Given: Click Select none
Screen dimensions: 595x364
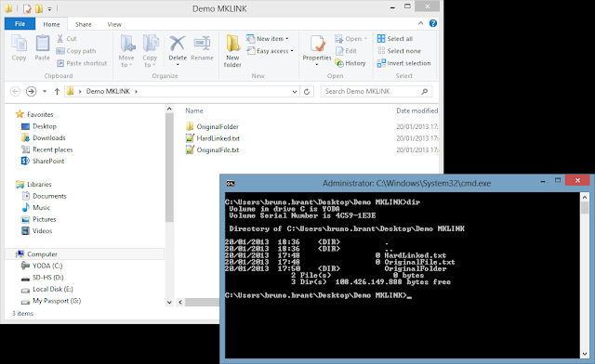Looking at the screenshot, I should pyautogui.click(x=399, y=51).
